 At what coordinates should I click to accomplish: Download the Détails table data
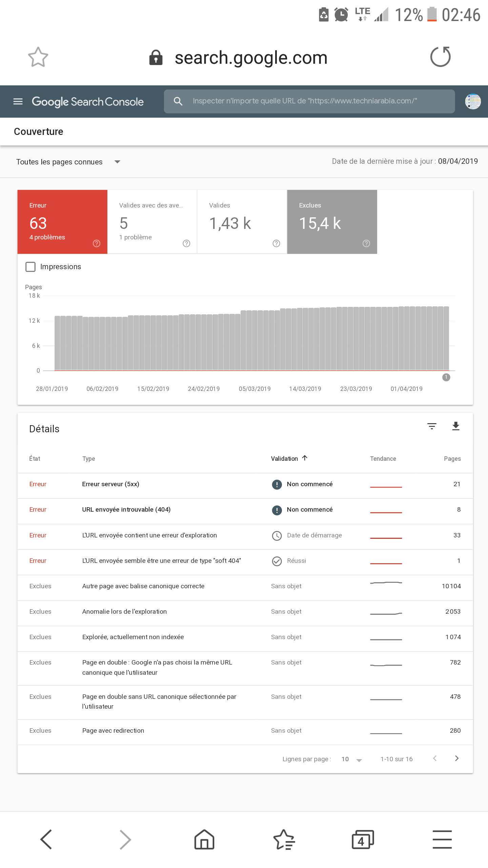pyautogui.click(x=456, y=426)
